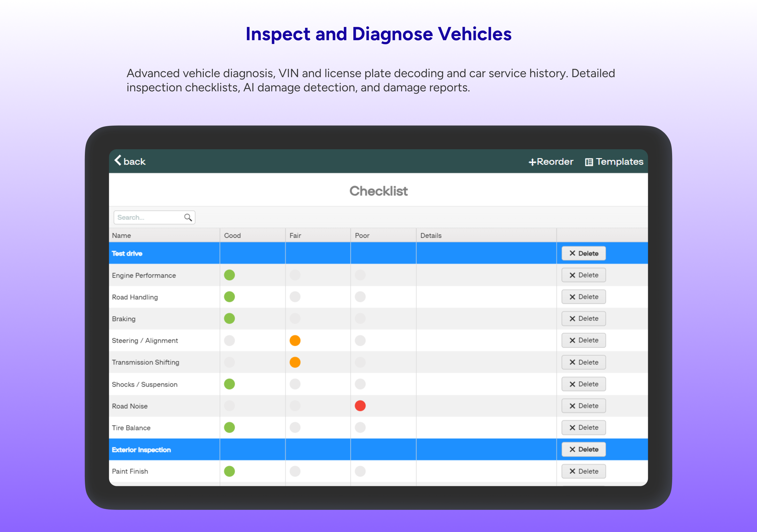Click the Search input field
This screenshot has height=532, width=757.
click(x=148, y=218)
